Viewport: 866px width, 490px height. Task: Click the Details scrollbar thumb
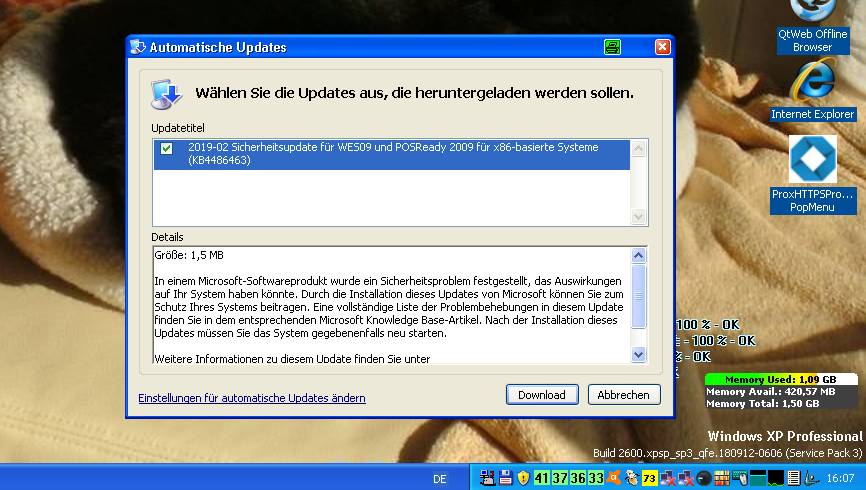click(x=638, y=296)
